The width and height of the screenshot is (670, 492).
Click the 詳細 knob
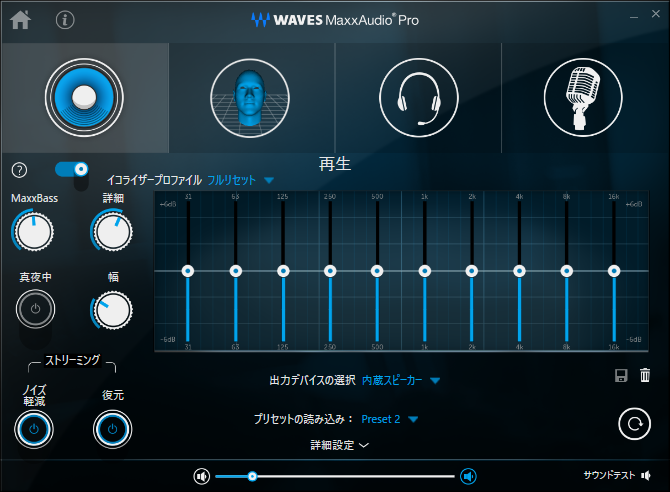pos(112,231)
